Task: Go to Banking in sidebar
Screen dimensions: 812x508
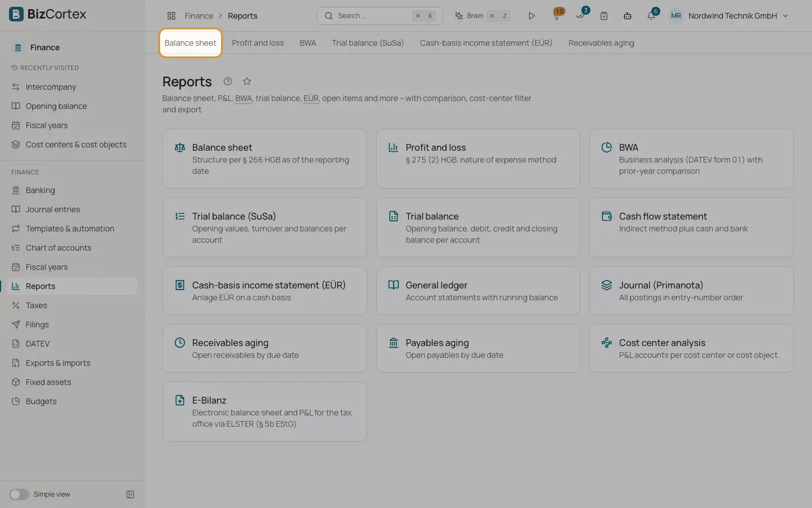Action: coord(72,190)
